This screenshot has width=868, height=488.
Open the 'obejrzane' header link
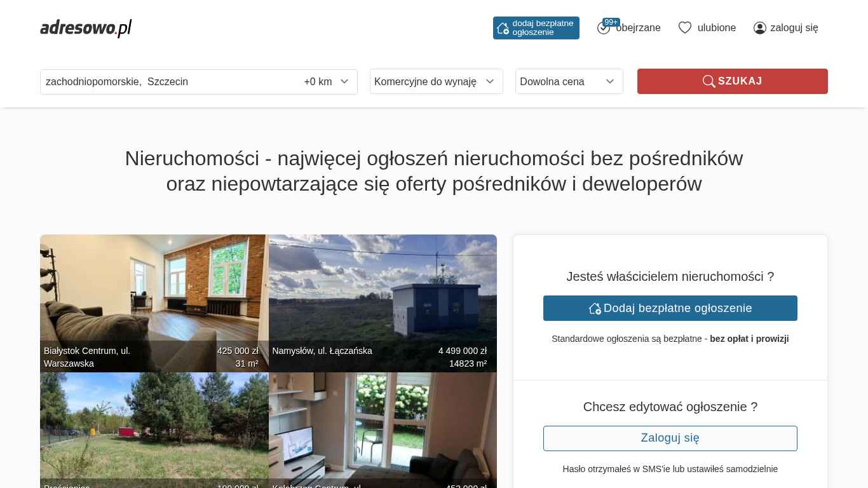638,28
